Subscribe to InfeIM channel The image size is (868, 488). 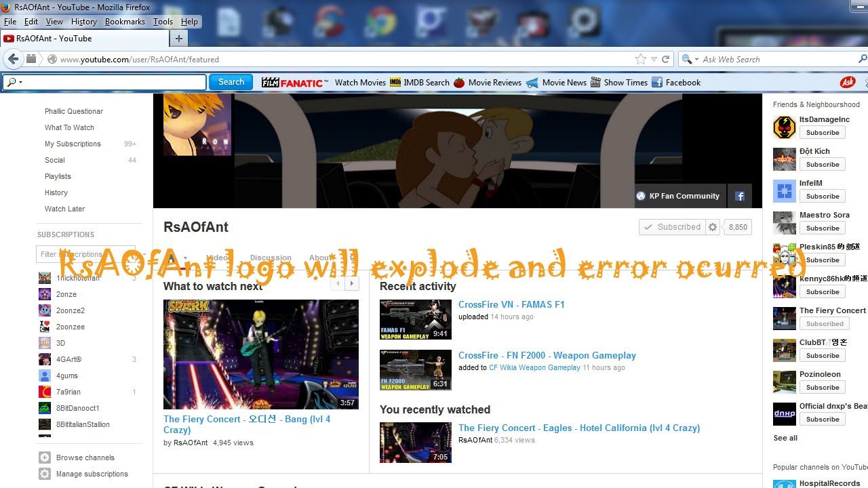(x=823, y=197)
